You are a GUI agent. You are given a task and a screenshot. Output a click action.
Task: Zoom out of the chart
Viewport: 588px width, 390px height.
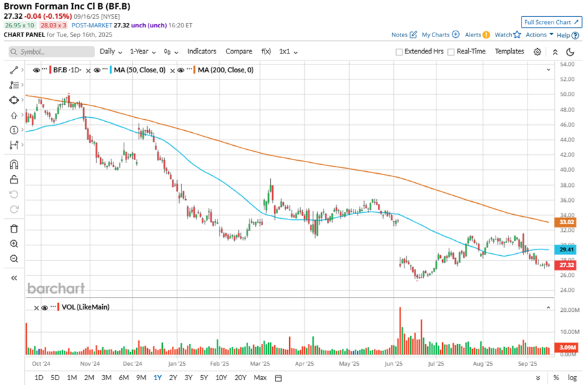tap(14, 258)
